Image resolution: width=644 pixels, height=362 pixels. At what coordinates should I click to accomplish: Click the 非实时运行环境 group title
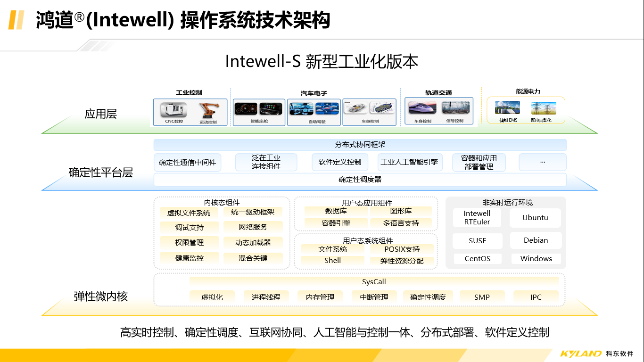click(x=507, y=202)
